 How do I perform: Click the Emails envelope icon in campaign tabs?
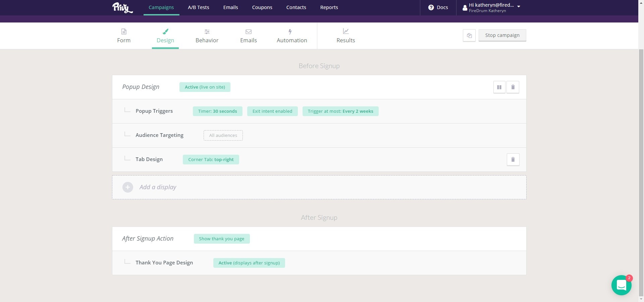coord(249,32)
